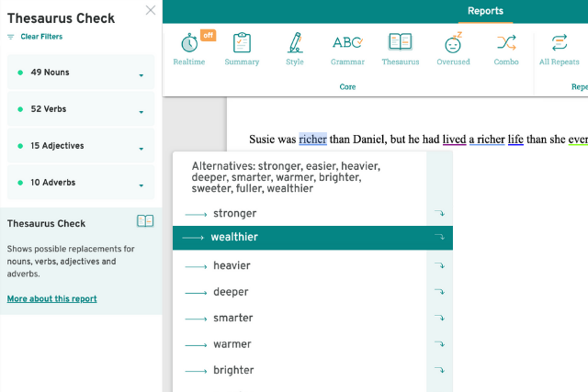Open the More about this report link

point(51,298)
